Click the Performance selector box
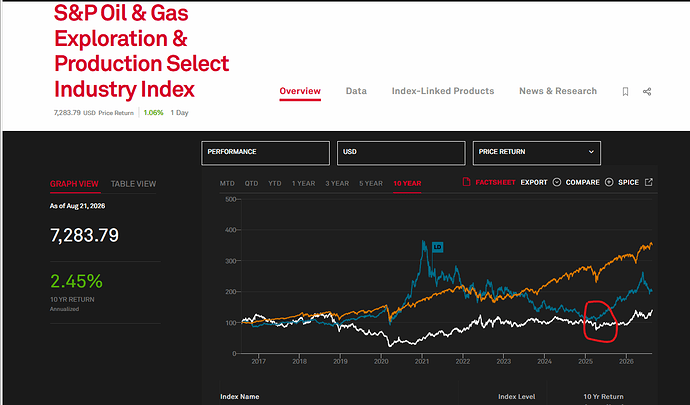Screen dimensions: 690x405 (x=265, y=153)
